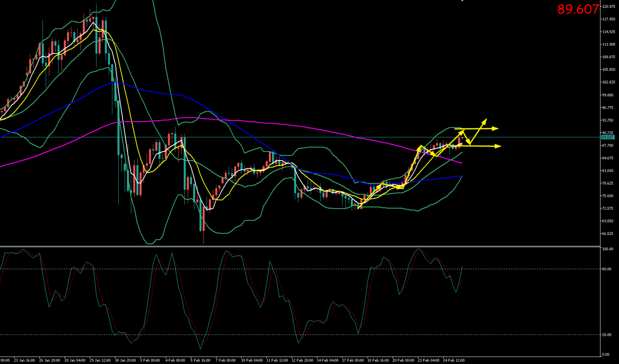Screen dimensions: 619x364
Task: Click the 20.00 oscillator level label
Action: click(x=607, y=335)
